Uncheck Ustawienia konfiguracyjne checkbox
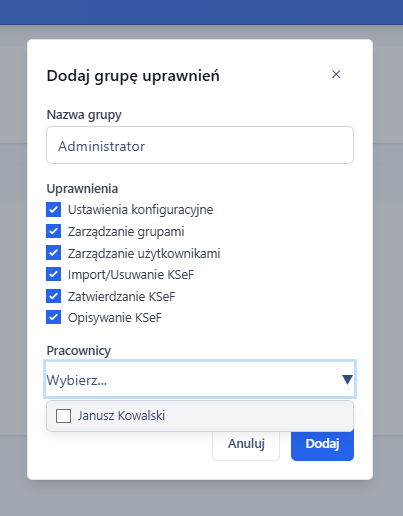 [54, 210]
